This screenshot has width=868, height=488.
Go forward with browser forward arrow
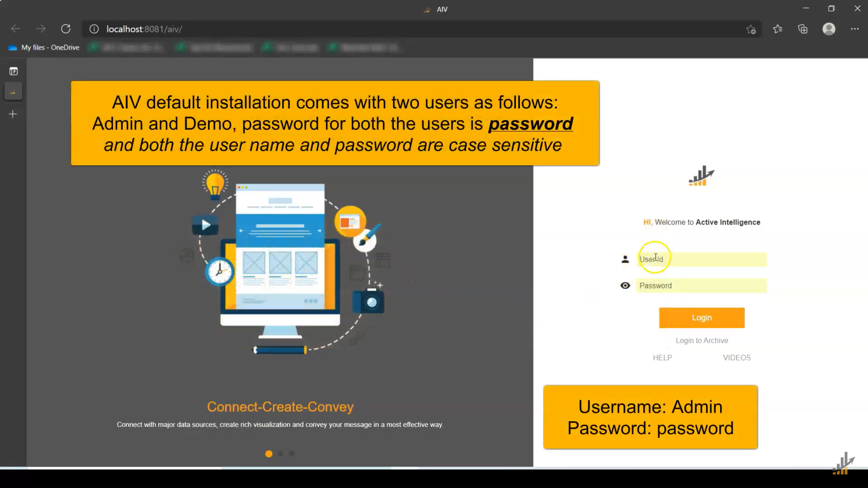coord(41,29)
